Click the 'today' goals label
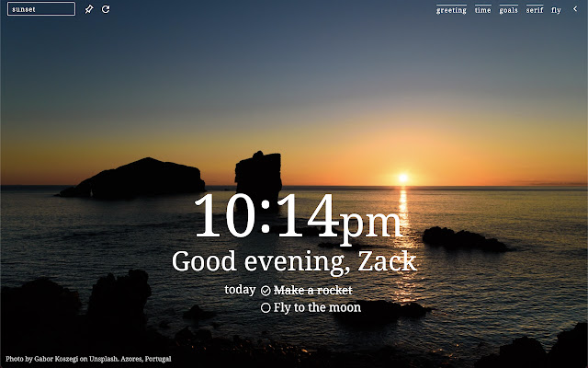Image resolution: width=588 pixels, height=368 pixels. [240, 290]
